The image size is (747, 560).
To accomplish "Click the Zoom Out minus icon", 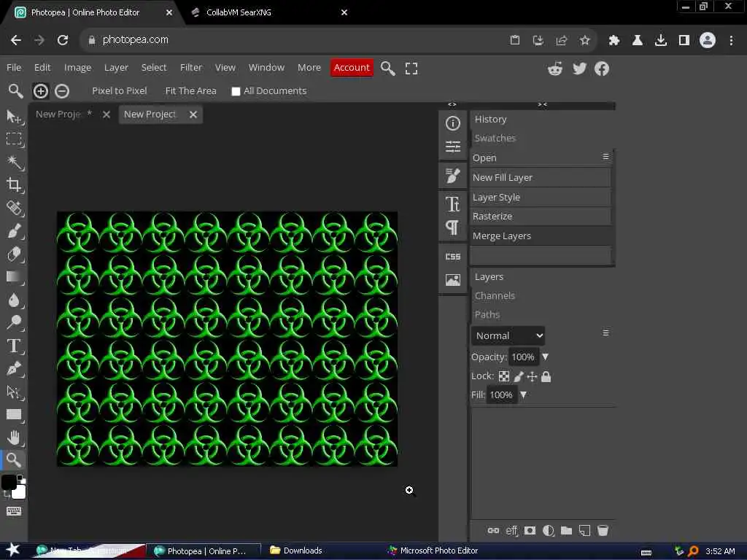I will point(62,91).
